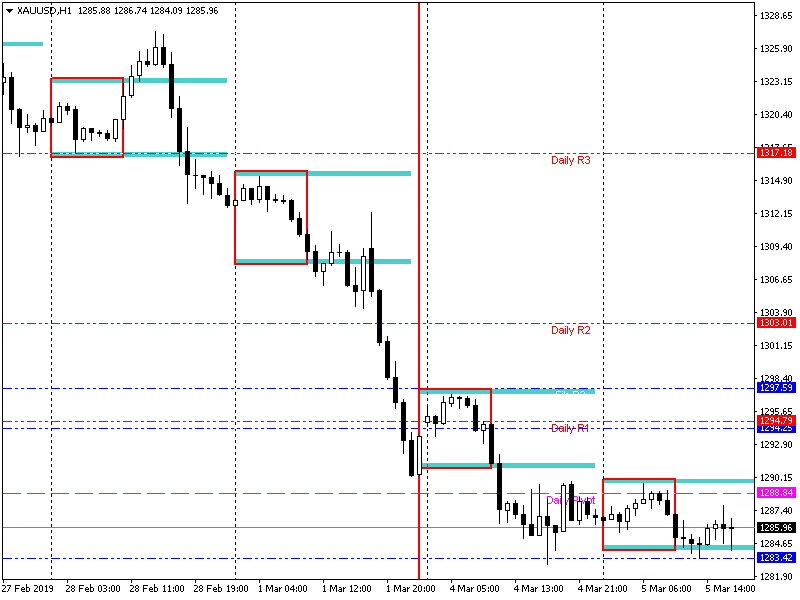Select the Daily R2 text label
800x600 pixels.
(x=570, y=330)
